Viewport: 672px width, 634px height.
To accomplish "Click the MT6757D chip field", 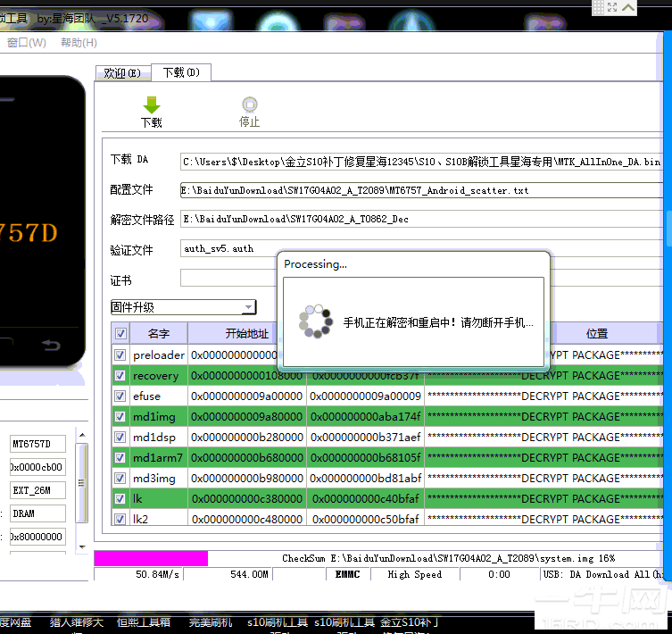I will [37, 444].
